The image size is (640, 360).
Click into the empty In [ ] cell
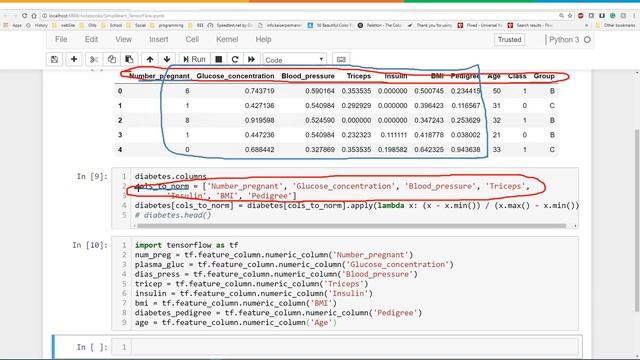click(x=355, y=347)
